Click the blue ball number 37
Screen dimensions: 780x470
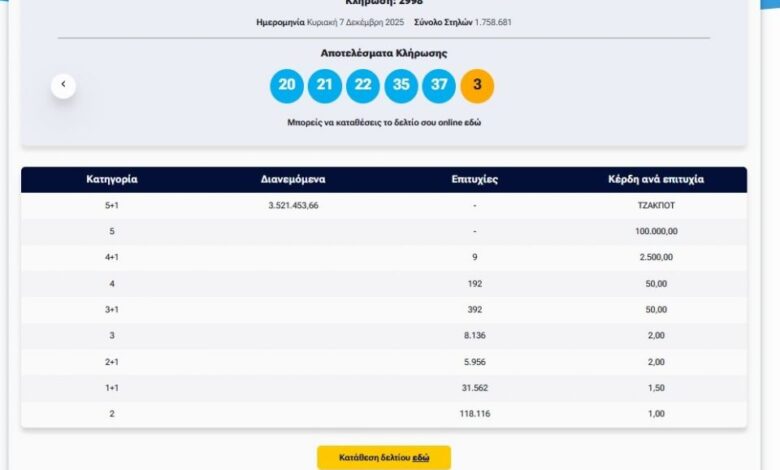[x=439, y=86]
